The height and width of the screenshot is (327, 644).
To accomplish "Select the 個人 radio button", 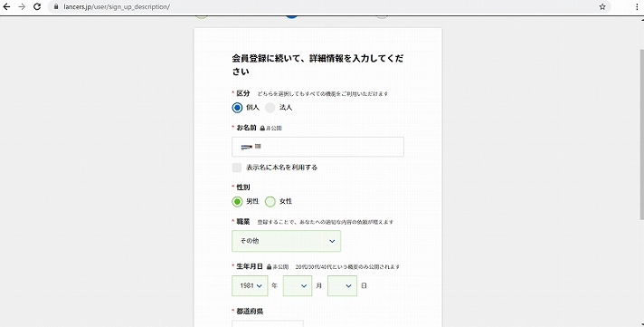I will tap(237, 108).
